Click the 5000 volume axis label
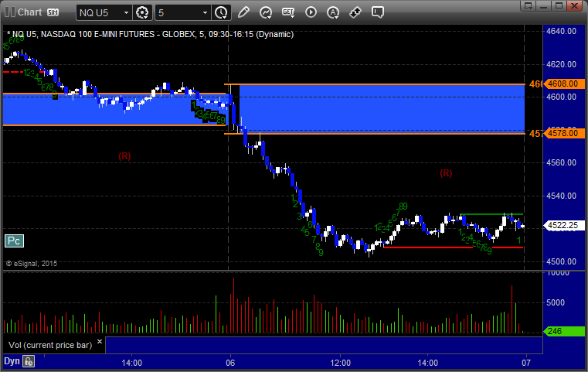 (556, 302)
